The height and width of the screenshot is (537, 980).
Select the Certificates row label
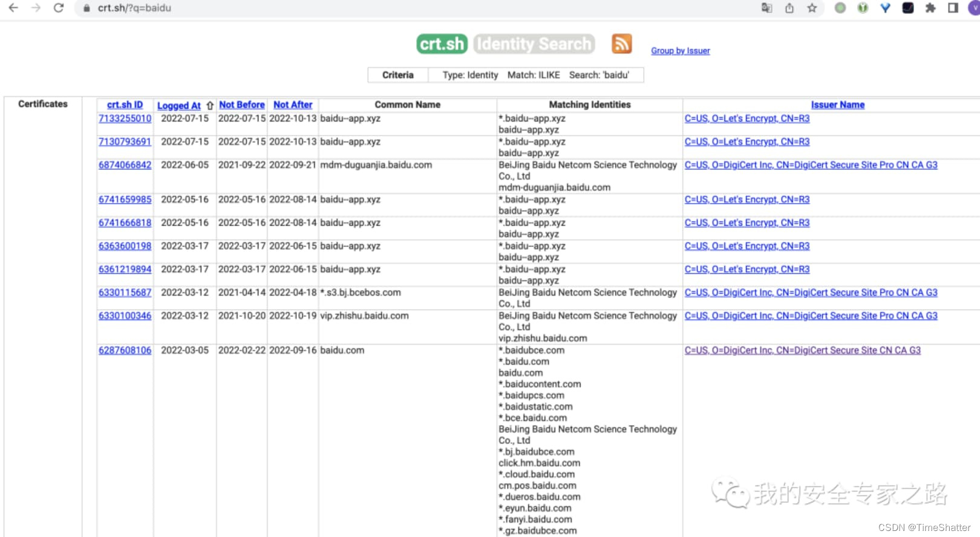(43, 104)
